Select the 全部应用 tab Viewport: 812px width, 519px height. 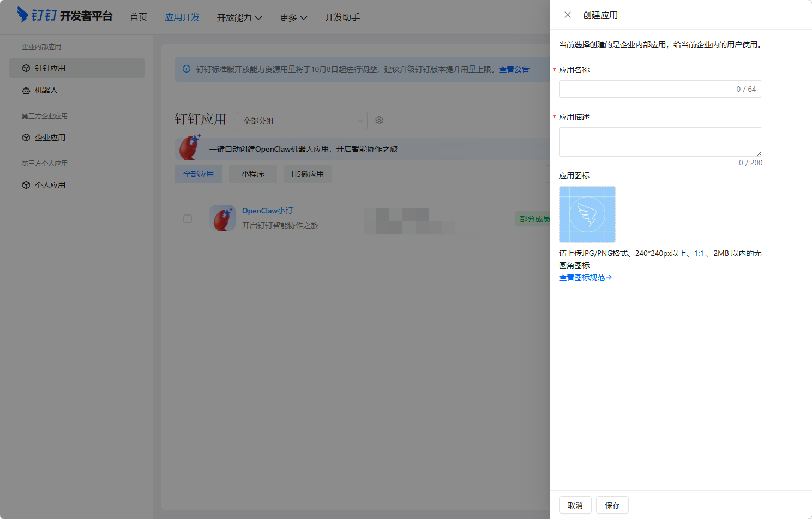pos(199,174)
